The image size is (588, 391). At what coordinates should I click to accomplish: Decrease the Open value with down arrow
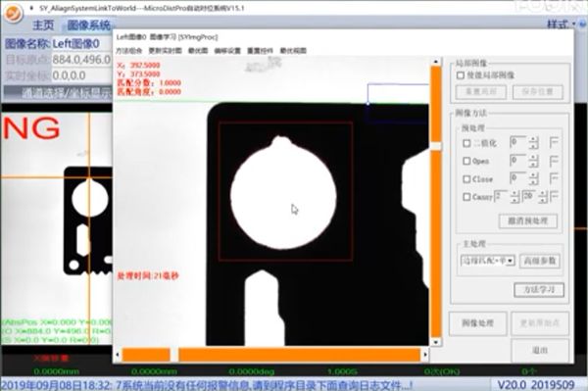click(x=533, y=164)
